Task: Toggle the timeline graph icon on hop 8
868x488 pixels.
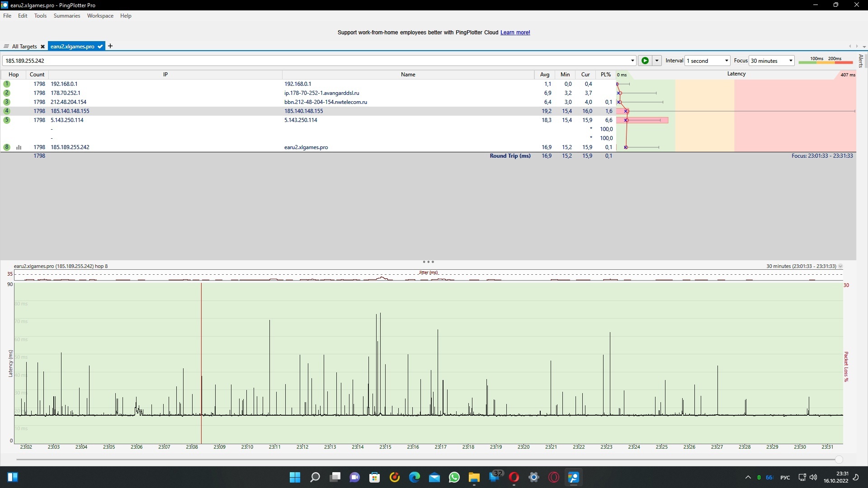Action: [19, 147]
